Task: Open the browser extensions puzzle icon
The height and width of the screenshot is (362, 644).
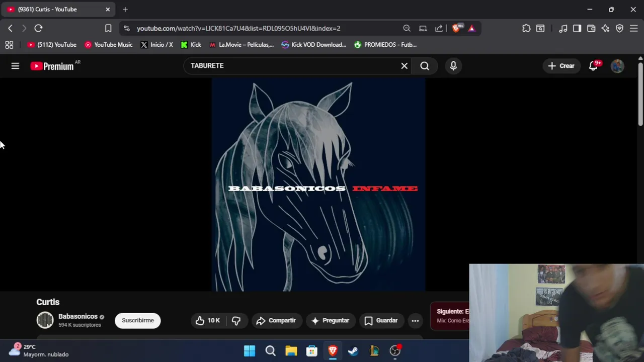Action: 526,28
